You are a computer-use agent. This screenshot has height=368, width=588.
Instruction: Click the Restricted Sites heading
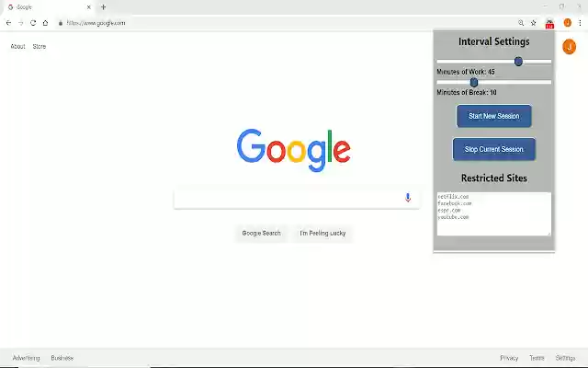click(494, 178)
